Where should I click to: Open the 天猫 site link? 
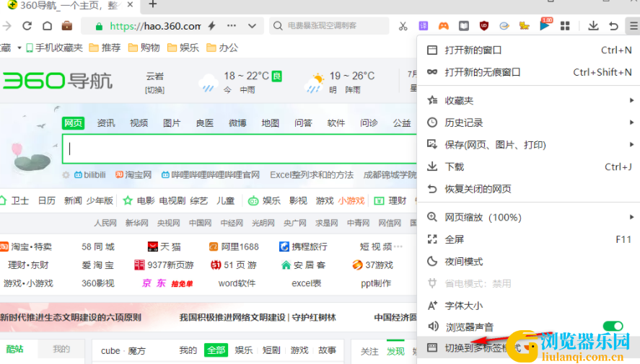click(x=164, y=247)
